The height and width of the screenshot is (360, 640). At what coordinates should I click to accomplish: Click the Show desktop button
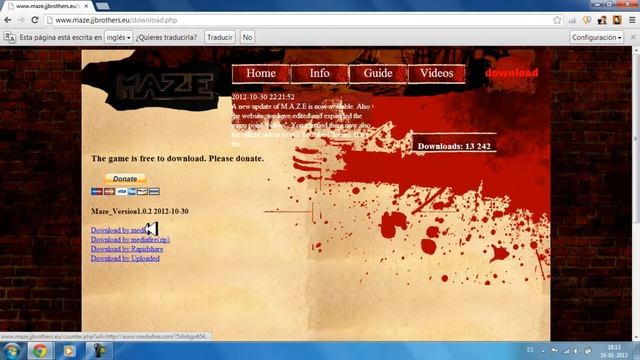pyautogui.click(x=637, y=351)
